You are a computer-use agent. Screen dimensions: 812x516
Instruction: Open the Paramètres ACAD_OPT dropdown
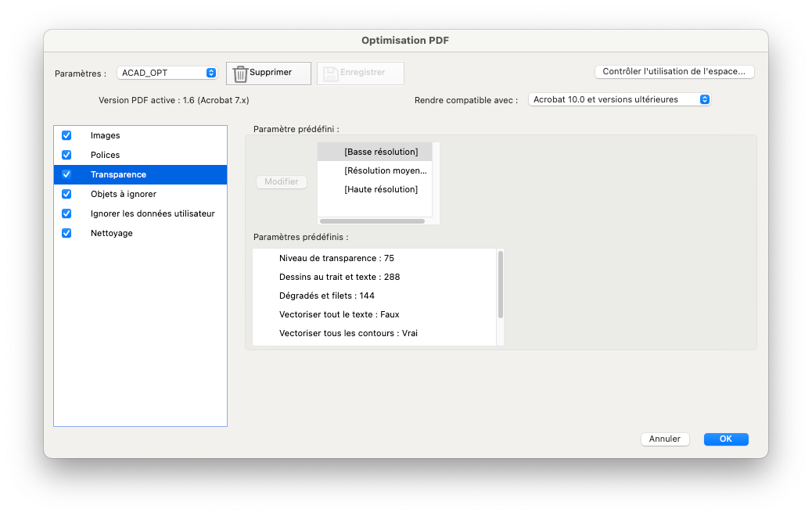[167, 73]
